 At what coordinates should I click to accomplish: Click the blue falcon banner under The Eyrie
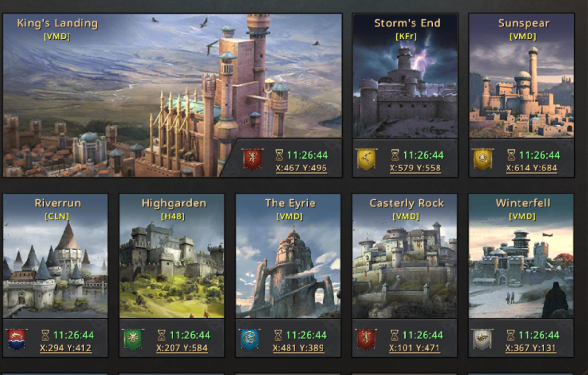[249, 339]
